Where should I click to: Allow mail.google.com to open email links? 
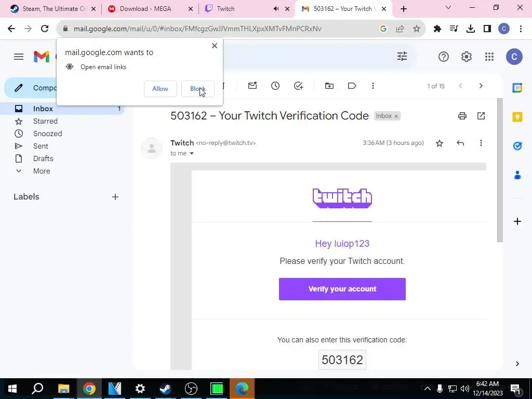[x=160, y=89]
